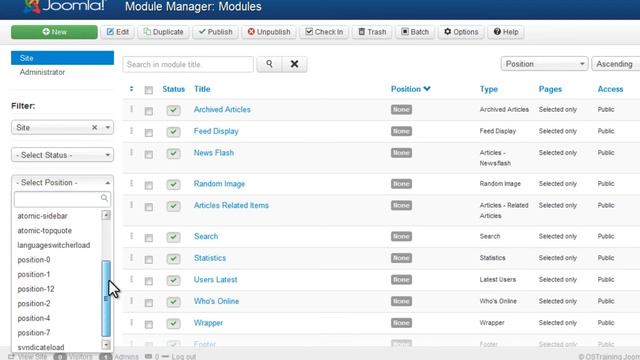
Task: Toggle published status of Who's Online
Action: (x=173, y=302)
